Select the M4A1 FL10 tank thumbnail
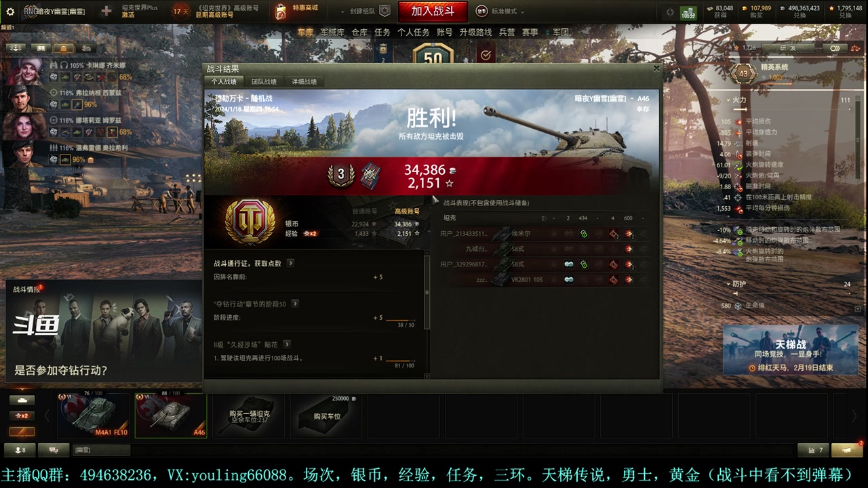Image resolution: width=868 pixels, height=488 pixels. [x=94, y=415]
